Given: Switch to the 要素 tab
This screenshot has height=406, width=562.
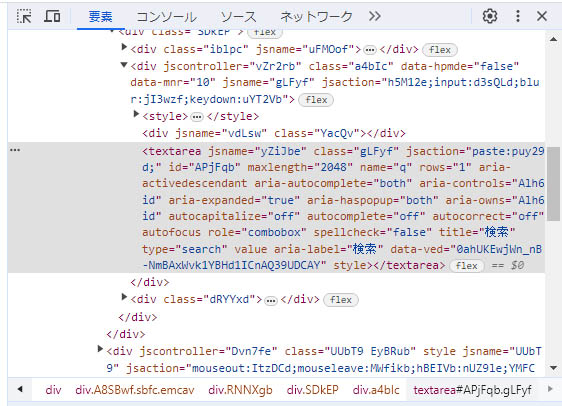Looking at the screenshot, I should [x=100, y=16].
